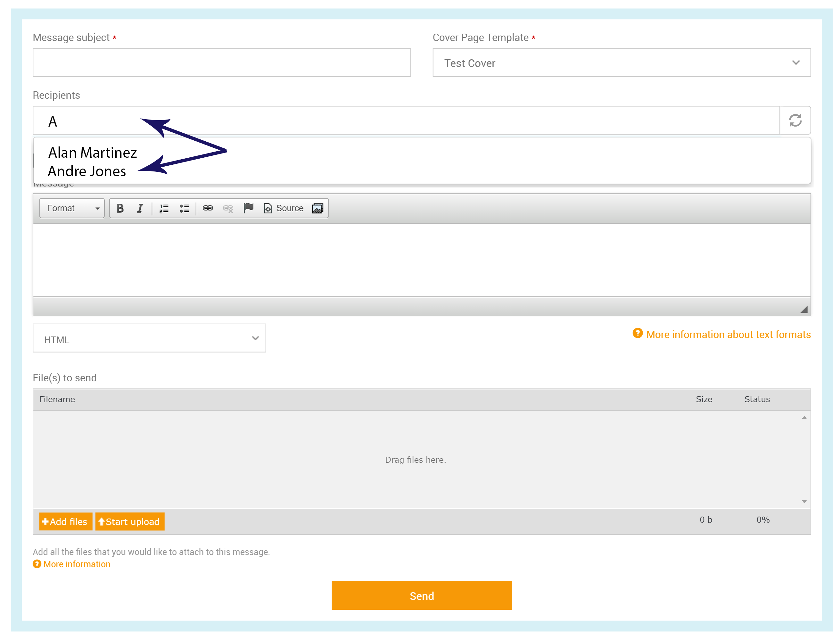The width and height of the screenshot is (840, 639).
Task: Insert a bulleted list
Action: 184,208
